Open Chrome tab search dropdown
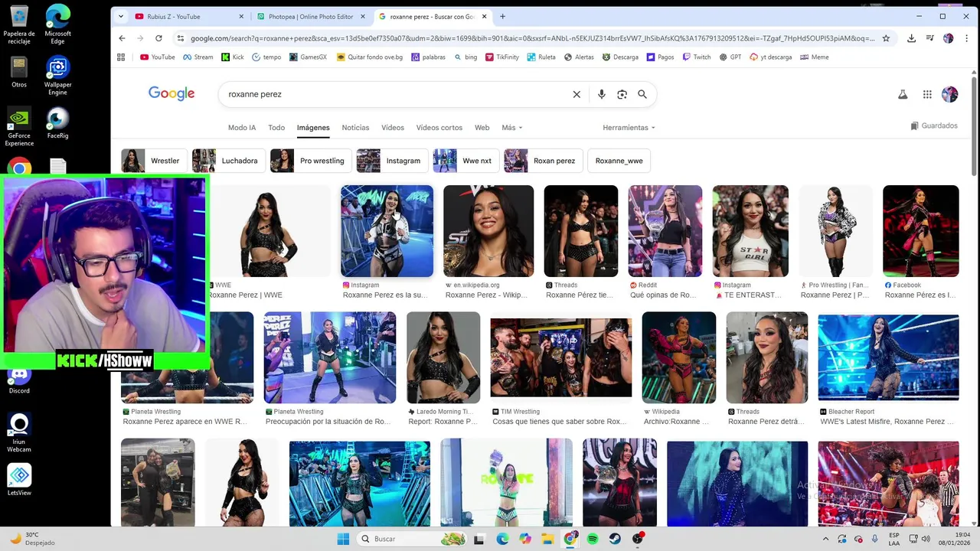The height and width of the screenshot is (551, 980). [x=121, y=16]
